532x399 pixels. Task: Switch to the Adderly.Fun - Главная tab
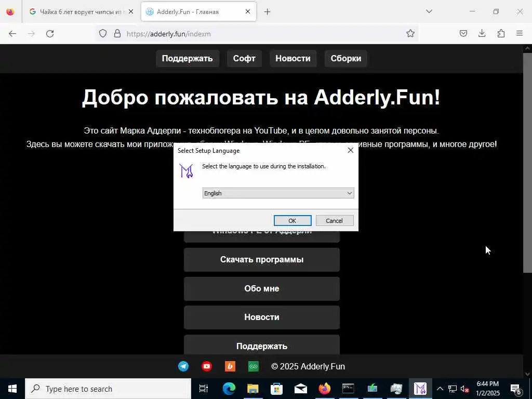(x=193, y=12)
